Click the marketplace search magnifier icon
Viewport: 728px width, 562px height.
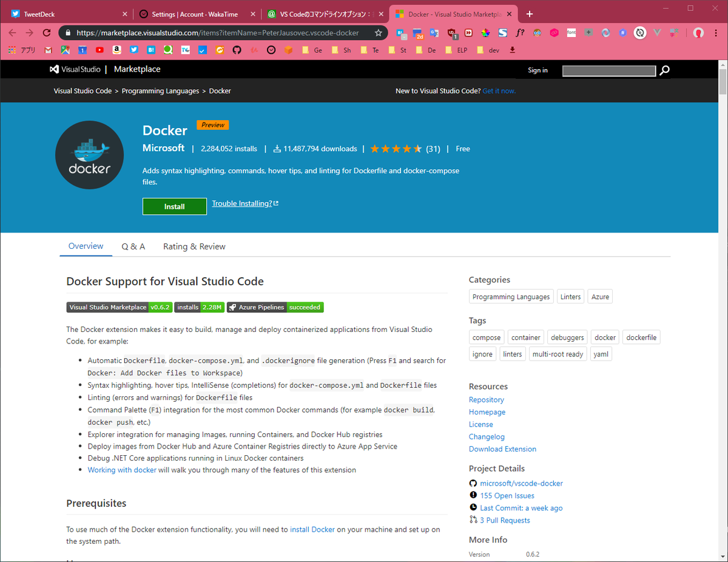[x=665, y=70]
